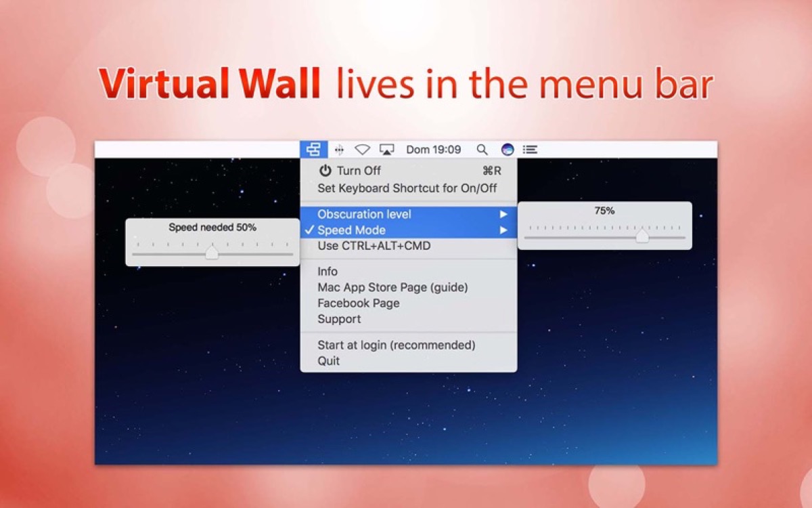This screenshot has height=508, width=812.
Task: Click the Speed needed slider track left end
Action: pyautogui.click(x=135, y=254)
